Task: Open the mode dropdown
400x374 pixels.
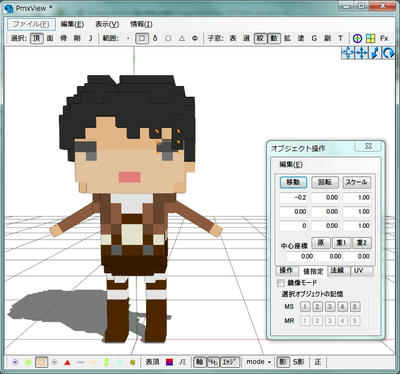Action: tap(259, 362)
